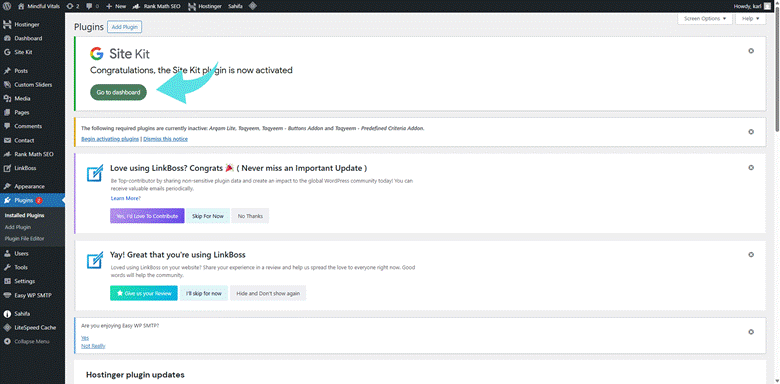Click No Thanks button

click(x=250, y=216)
